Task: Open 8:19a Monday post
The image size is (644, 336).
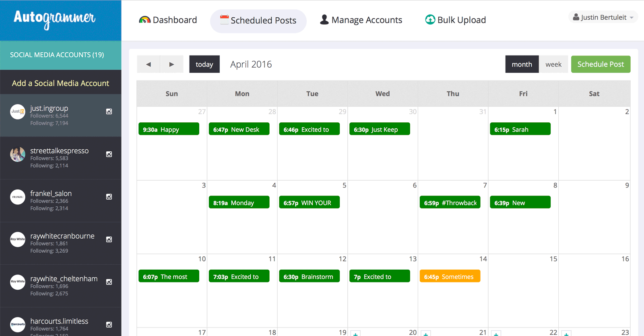Action: click(x=239, y=202)
